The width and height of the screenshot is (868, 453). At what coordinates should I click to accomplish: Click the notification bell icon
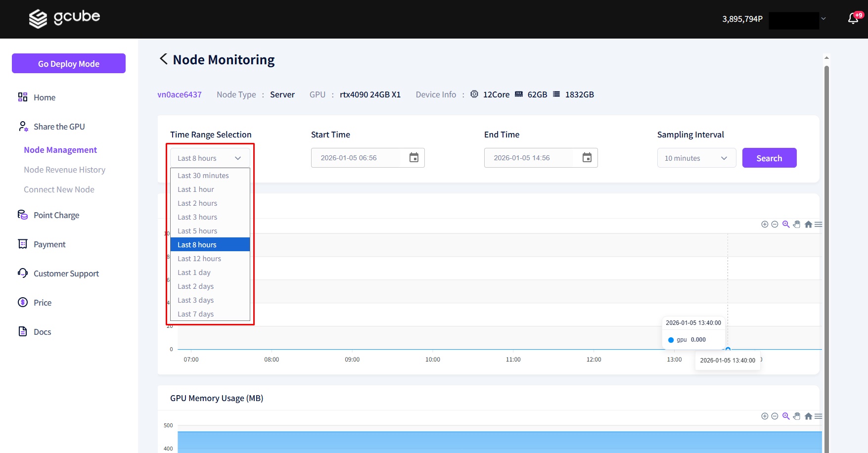[x=853, y=19]
